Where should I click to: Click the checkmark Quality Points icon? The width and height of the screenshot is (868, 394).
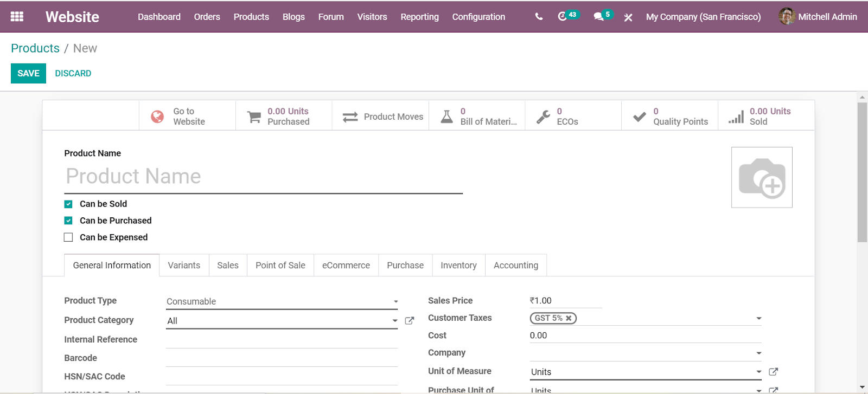coord(640,117)
